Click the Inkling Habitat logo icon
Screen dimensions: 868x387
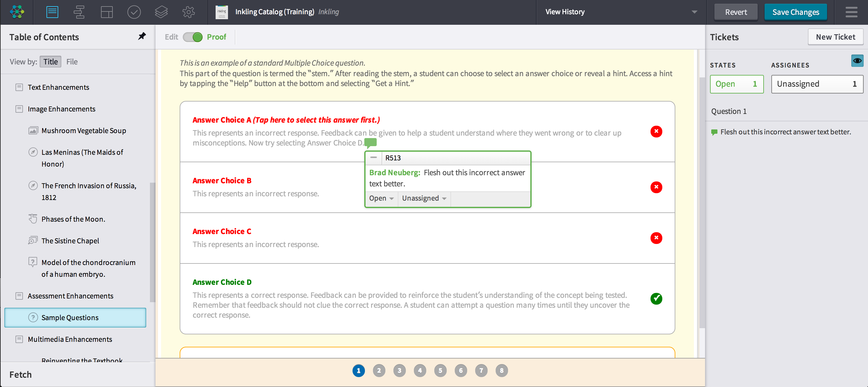[17, 12]
